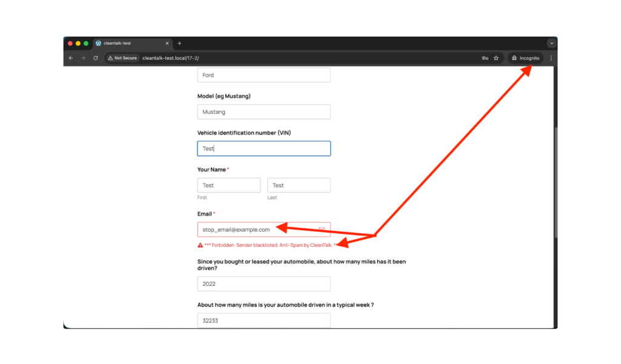Select the Last name input field

[x=299, y=185]
